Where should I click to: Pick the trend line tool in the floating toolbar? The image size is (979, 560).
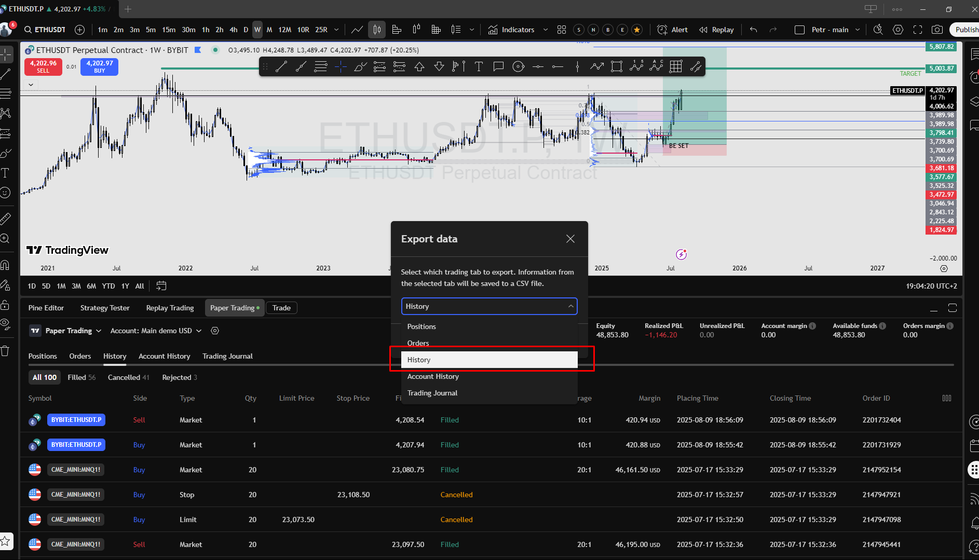pyautogui.click(x=281, y=66)
